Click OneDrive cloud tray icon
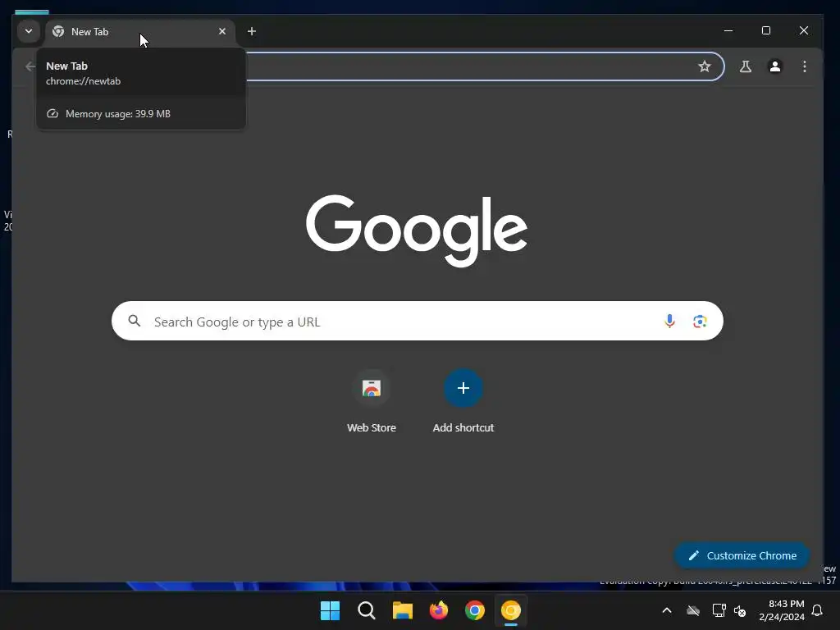Screen dimensions: 840x630 coord(693,610)
